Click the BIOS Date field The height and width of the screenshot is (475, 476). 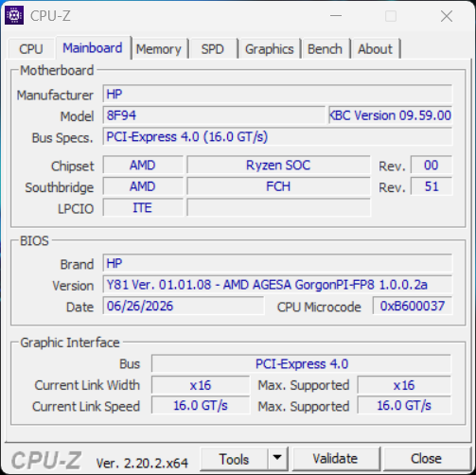pyautogui.click(x=184, y=306)
